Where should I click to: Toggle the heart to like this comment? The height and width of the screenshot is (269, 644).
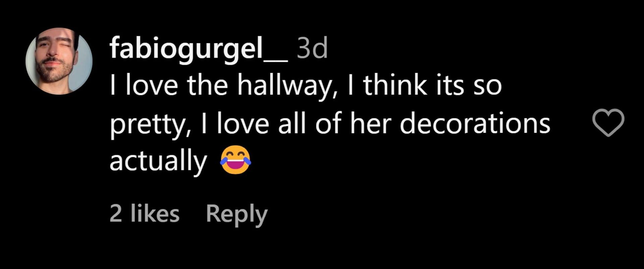coord(608,123)
